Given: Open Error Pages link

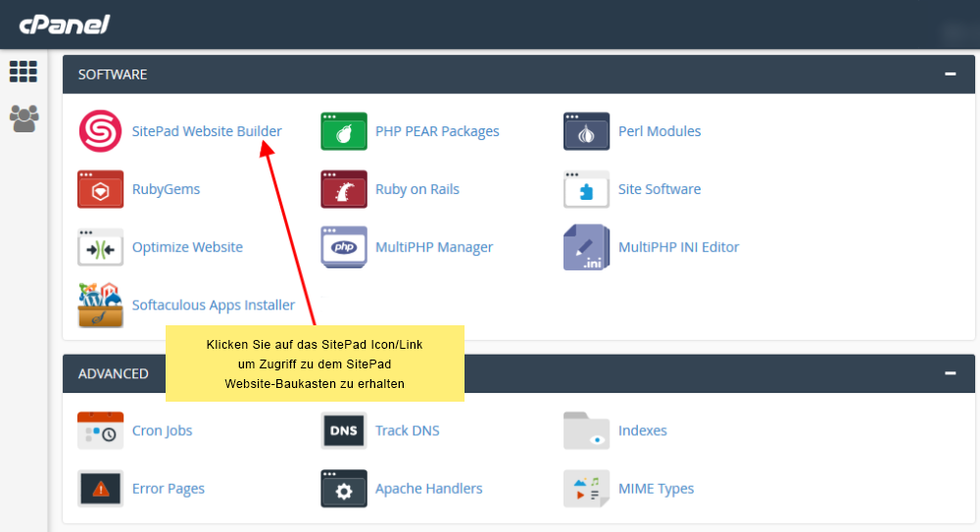Looking at the screenshot, I should pos(169,489).
